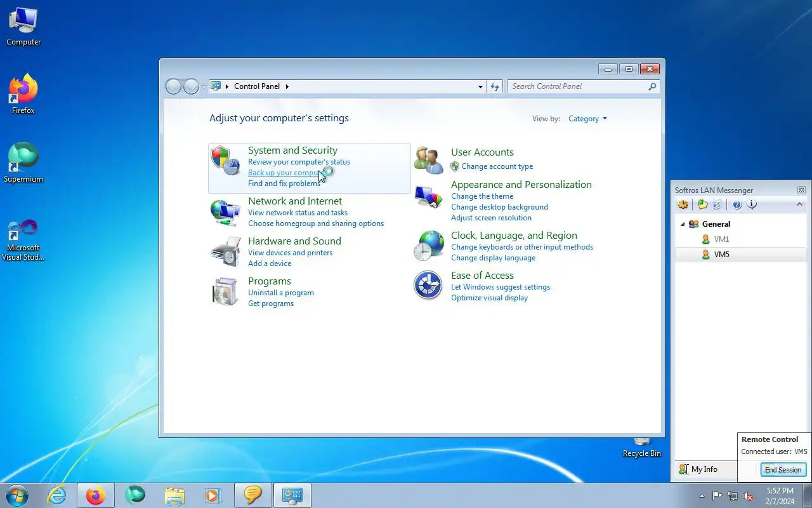
Task: Open Network and Internet heading
Action: (294, 201)
